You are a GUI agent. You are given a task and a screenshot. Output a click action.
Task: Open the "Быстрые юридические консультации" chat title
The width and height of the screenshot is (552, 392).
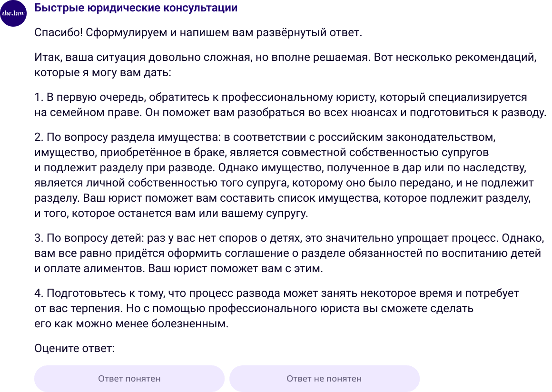pos(136,8)
